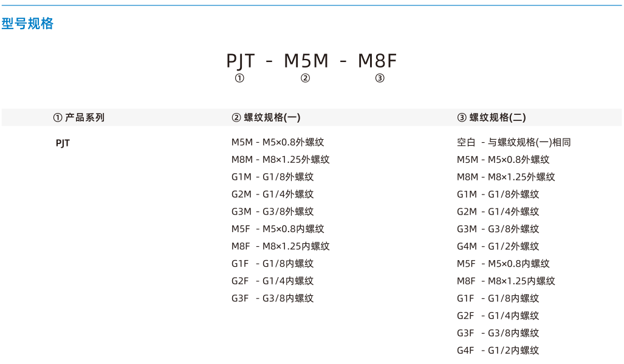Select G1M - G1/8外螺纹 in column three
The width and height of the screenshot is (624, 364).
point(498,194)
